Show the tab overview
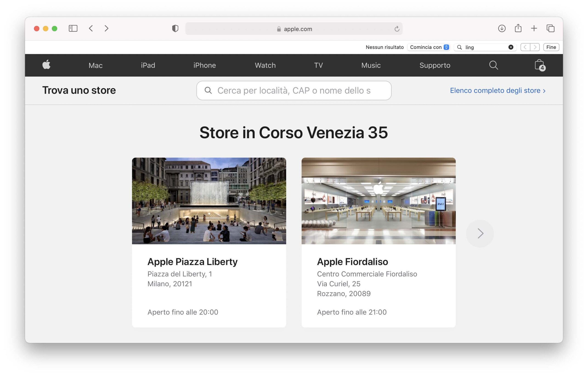Viewport: 588px width, 376px height. coord(550,28)
